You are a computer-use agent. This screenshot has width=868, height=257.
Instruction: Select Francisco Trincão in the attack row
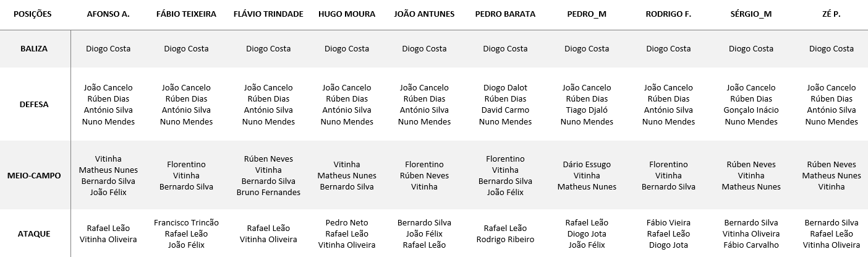(x=186, y=222)
